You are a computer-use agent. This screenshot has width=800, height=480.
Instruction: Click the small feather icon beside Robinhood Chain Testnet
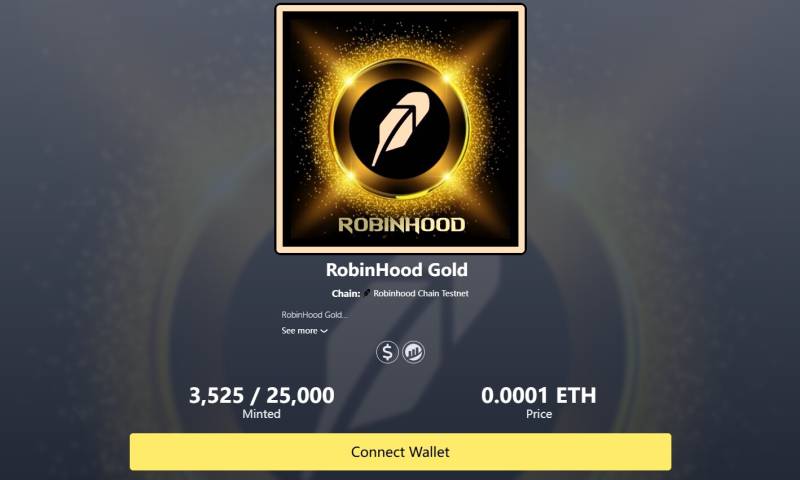tap(367, 293)
